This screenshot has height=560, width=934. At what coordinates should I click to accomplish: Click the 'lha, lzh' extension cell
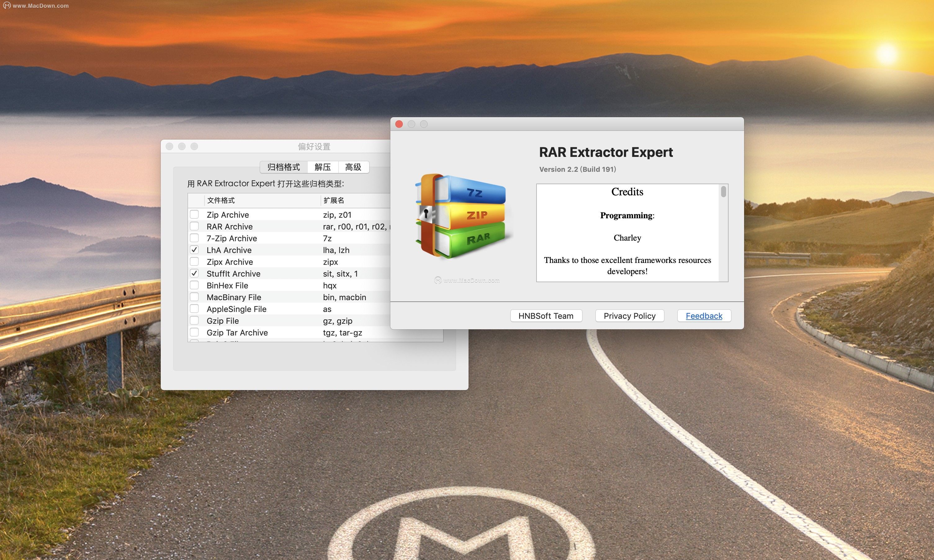(x=336, y=250)
